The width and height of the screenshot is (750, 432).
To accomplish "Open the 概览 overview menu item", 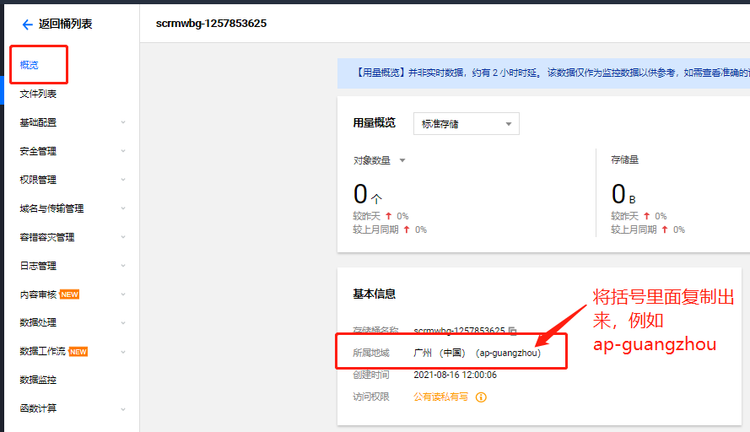I will 30,65.
